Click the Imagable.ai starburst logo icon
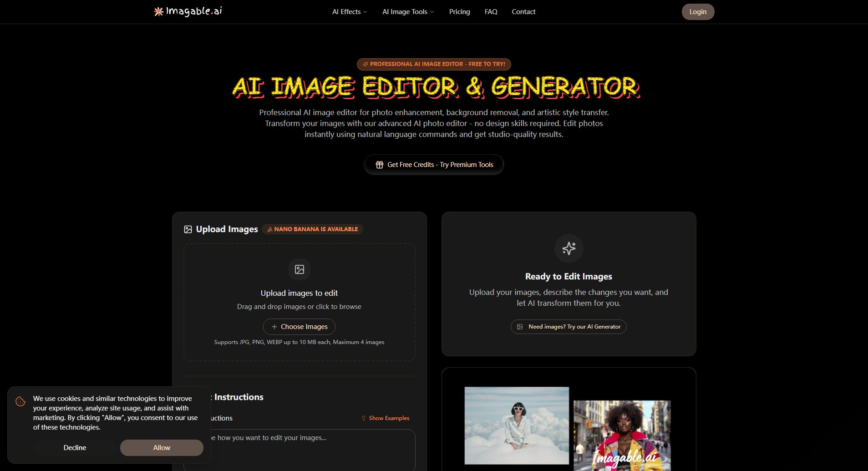Image resolution: width=868 pixels, height=471 pixels. coord(158,12)
